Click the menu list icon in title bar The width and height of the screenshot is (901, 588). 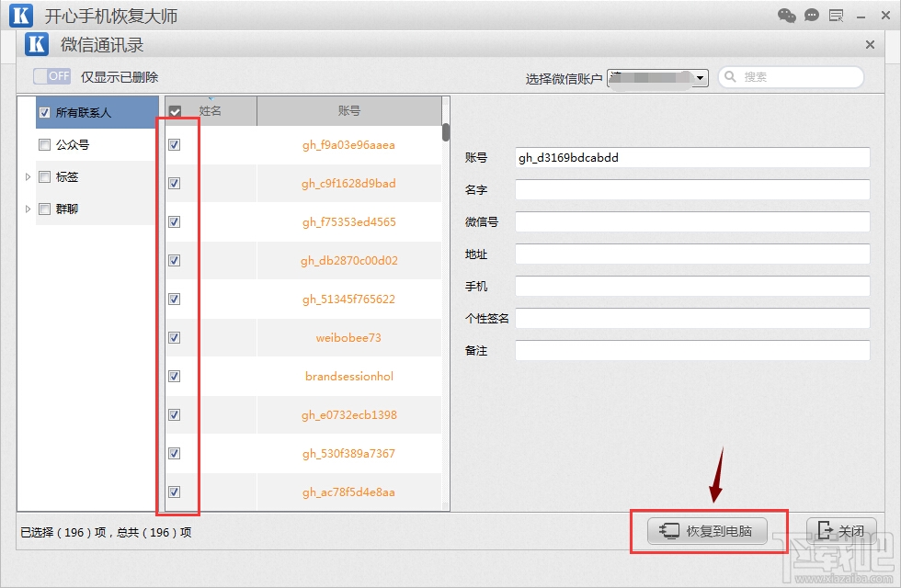point(836,16)
